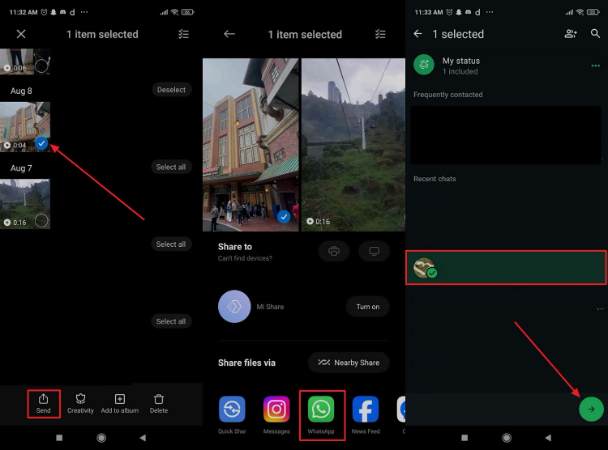Tap the green My status avatar
Screen dimensions: 608x450
tap(423, 64)
